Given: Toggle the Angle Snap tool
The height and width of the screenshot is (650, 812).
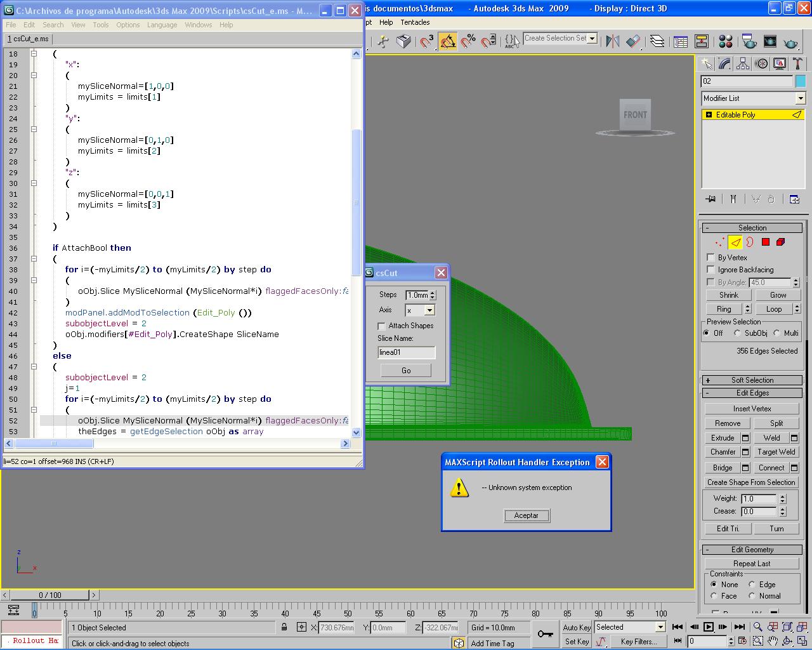Looking at the screenshot, I should pos(447,41).
